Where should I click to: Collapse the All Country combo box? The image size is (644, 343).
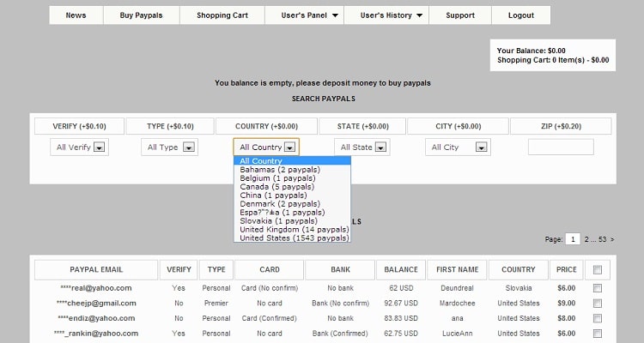click(266, 147)
